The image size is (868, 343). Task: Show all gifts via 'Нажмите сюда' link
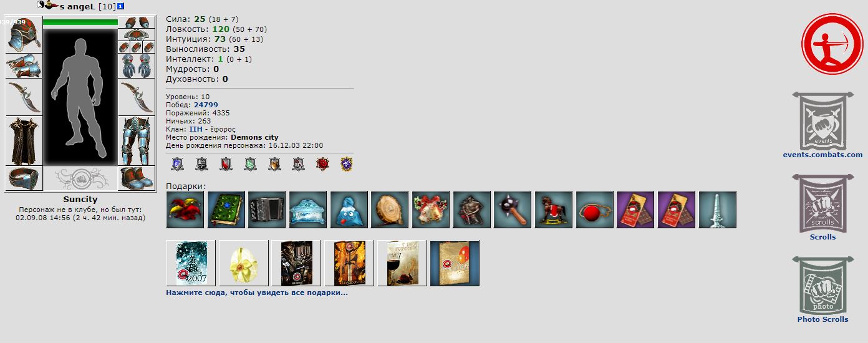pyautogui.click(x=257, y=292)
